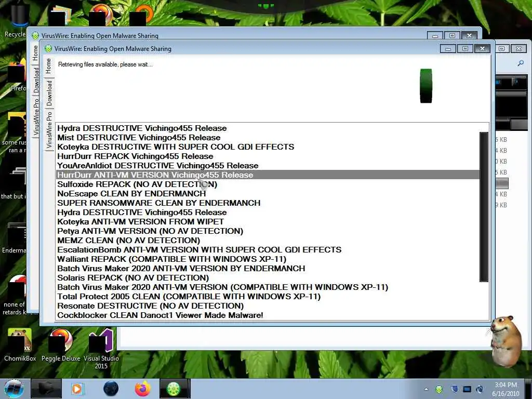Open the Windows Start orb
The width and height of the screenshot is (532, 399).
(14, 389)
